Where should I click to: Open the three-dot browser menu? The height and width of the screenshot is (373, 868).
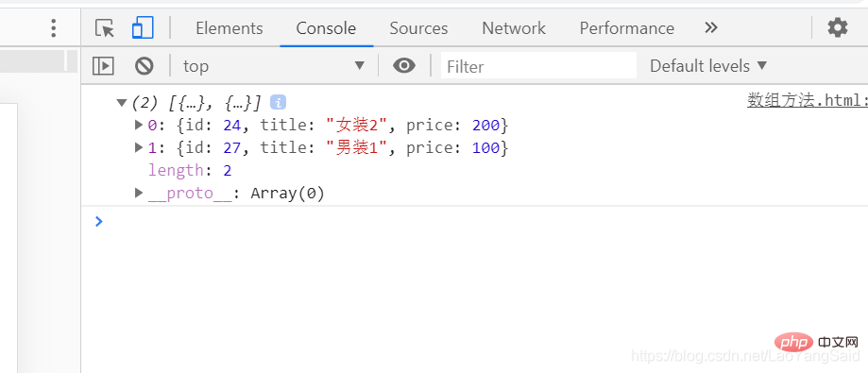tap(53, 27)
